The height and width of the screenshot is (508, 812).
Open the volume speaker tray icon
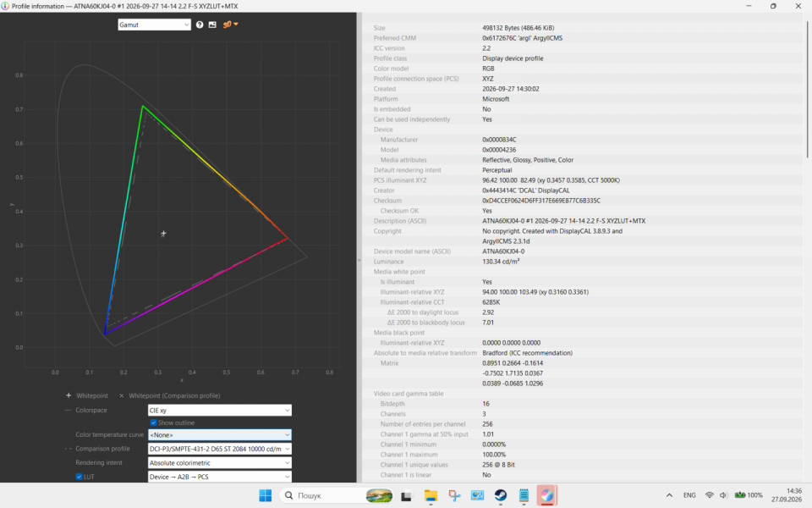tap(723, 495)
